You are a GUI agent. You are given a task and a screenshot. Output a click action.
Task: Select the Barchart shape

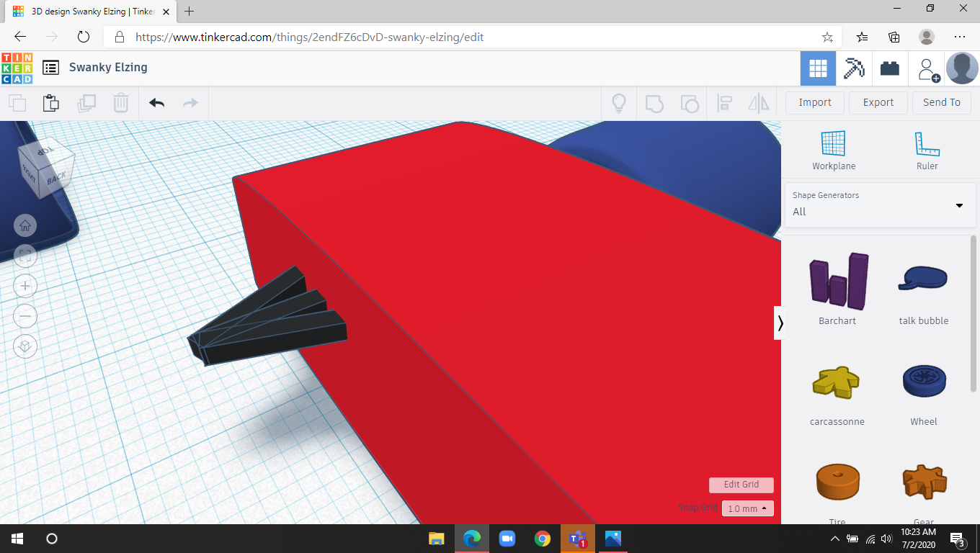pyautogui.click(x=837, y=289)
